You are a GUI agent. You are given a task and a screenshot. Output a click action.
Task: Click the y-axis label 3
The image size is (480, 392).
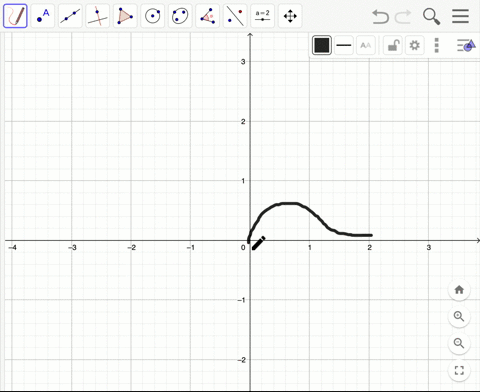click(x=243, y=62)
